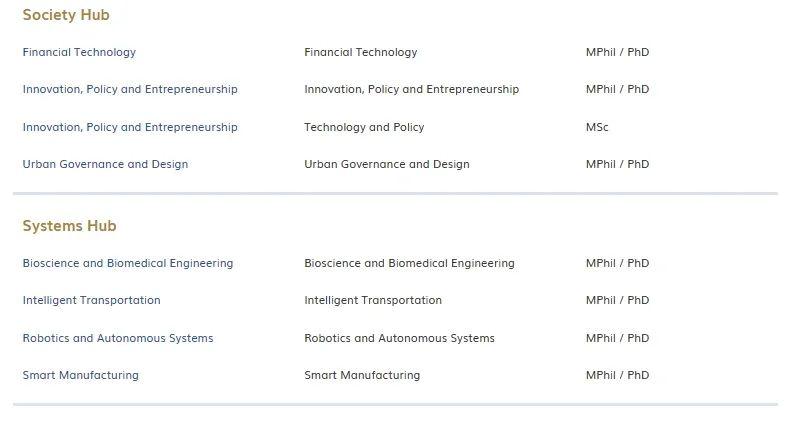This screenshot has height=424, width=790.
Task: Click Intelligent Transportation program name in middle column
Action: coord(373,300)
